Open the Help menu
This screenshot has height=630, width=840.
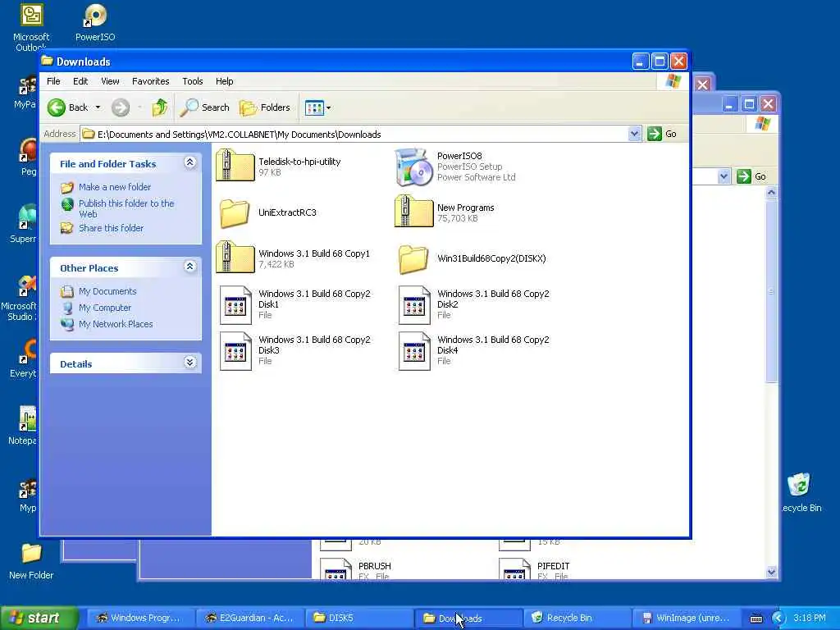coord(225,81)
